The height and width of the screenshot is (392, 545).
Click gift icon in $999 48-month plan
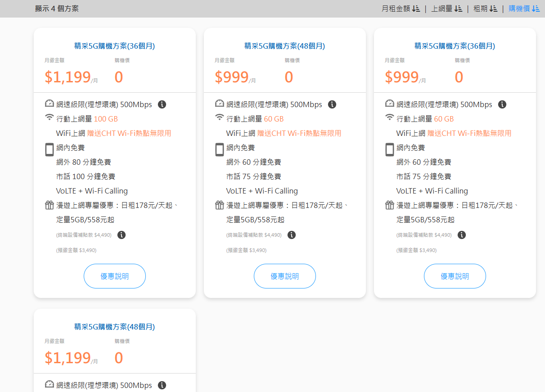coord(220,205)
